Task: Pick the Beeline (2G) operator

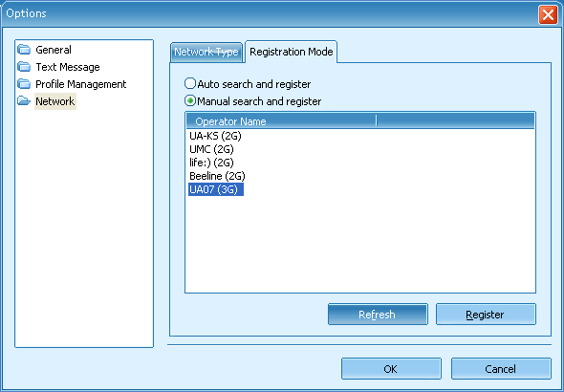Action: click(217, 176)
